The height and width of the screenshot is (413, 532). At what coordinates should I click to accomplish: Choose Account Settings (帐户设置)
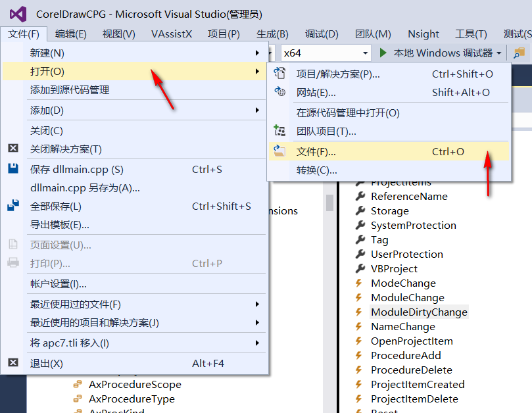tap(134, 283)
